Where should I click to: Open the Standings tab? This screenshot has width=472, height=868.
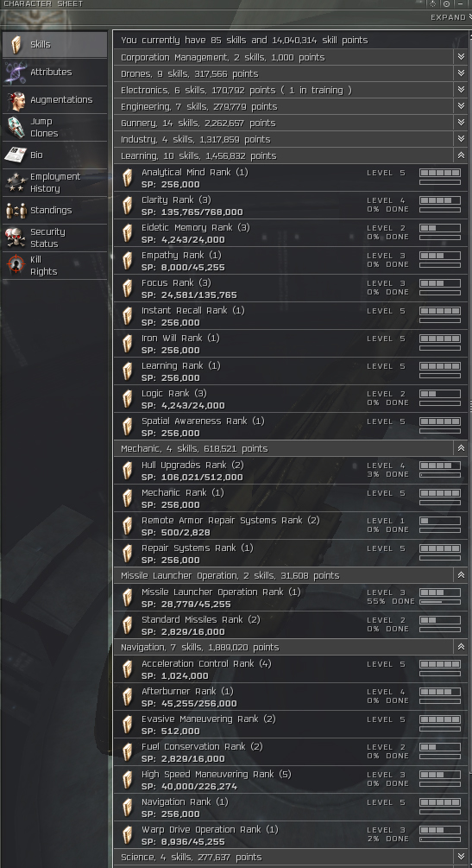[54, 211]
